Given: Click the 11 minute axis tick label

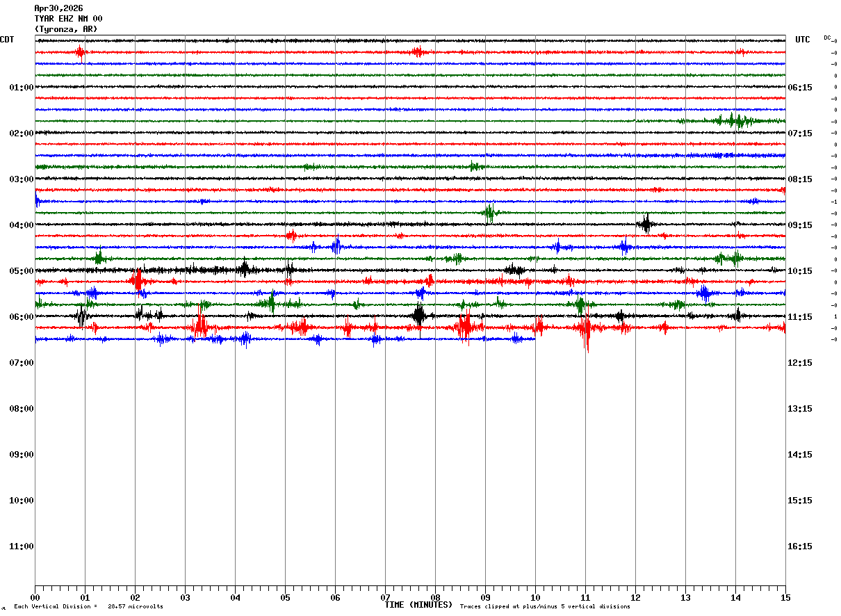Looking at the screenshot, I should (585, 597).
